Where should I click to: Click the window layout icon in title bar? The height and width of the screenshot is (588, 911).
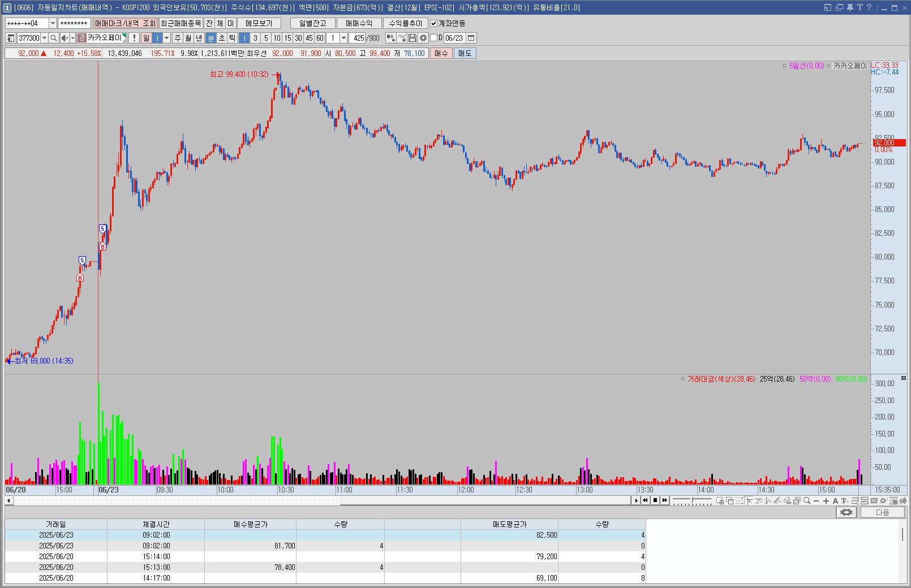coord(827,7)
